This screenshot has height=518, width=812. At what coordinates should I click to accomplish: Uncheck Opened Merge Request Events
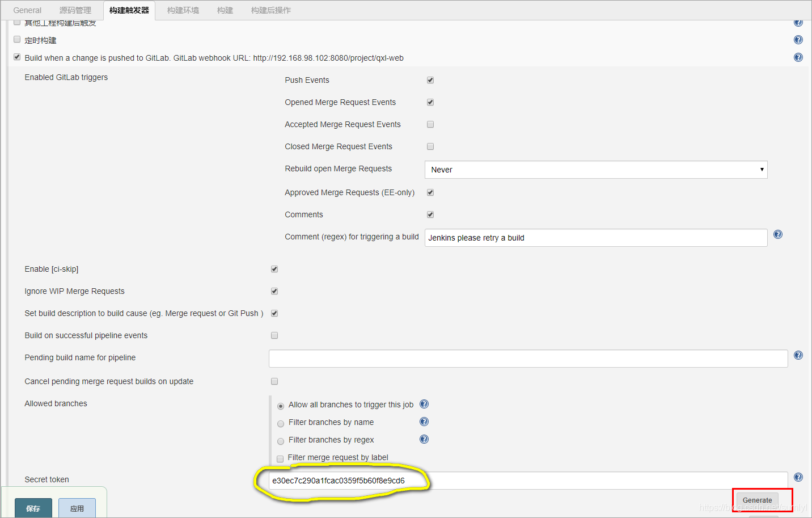[430, 102]
